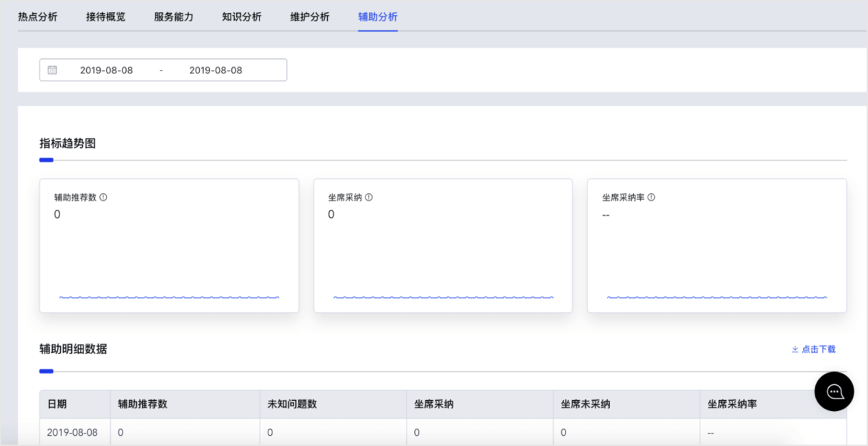The height and width of the screenshot is (446, 868).
Task: Go to the 服务能力 tab
Action: coord(173,16)
